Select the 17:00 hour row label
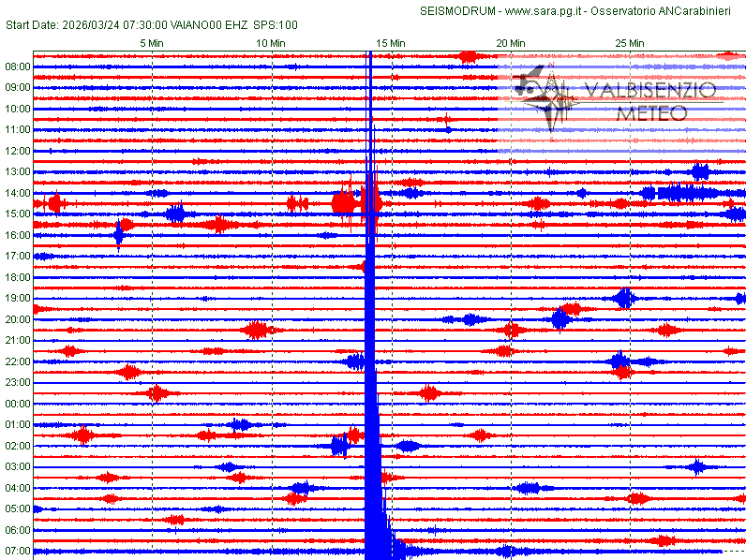 pos(18,256)
